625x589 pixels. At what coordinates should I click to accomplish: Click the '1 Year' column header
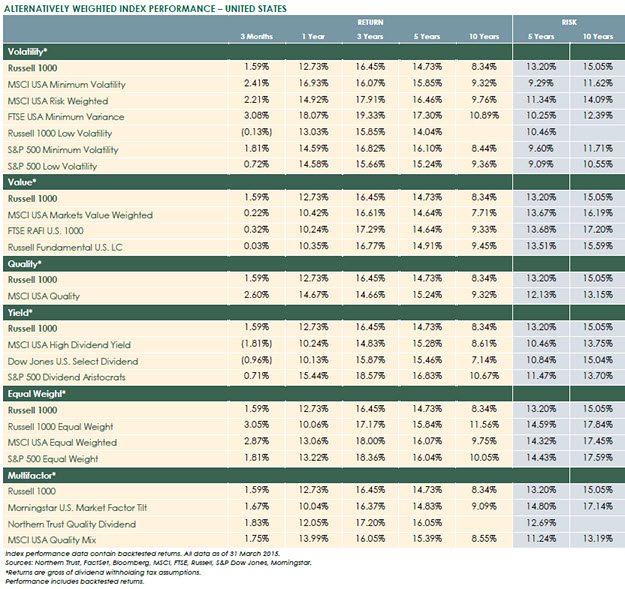pyautogui.click(x=313, y=36)
